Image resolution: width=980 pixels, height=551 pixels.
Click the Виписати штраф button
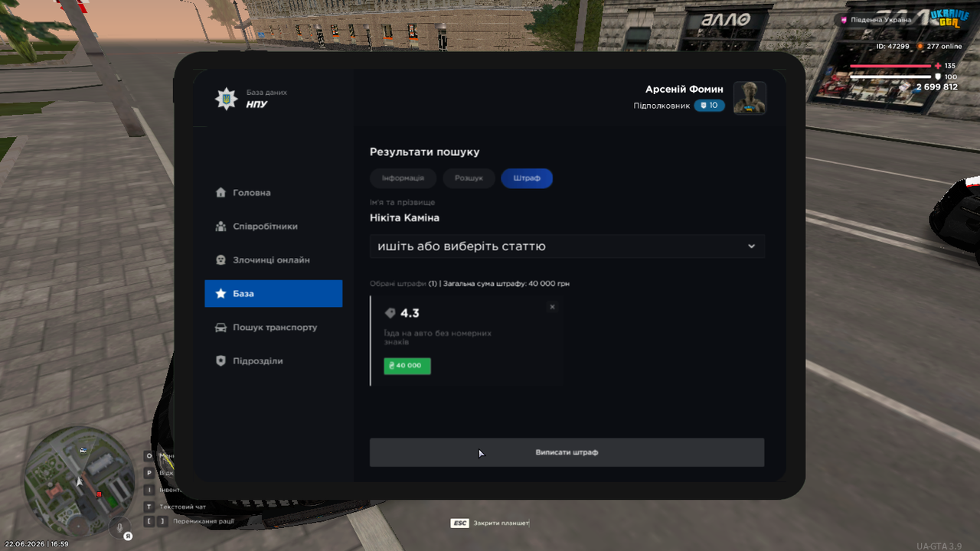(x=567, y=452)
